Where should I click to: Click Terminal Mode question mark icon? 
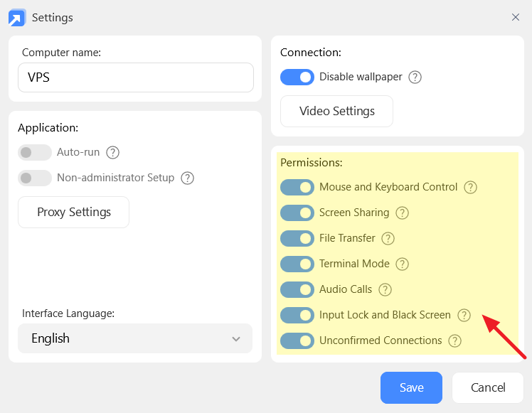(402, 264)
